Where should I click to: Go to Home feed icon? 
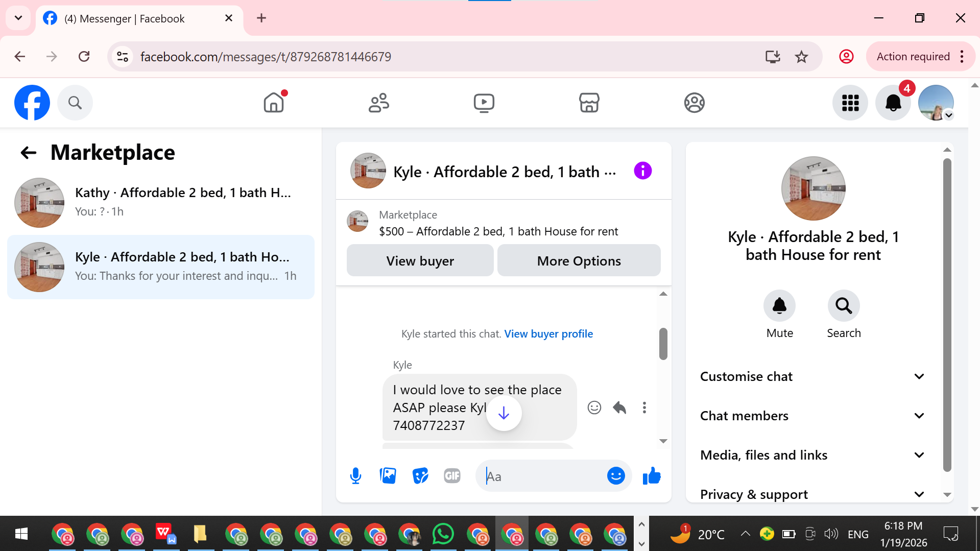point(274,103)
